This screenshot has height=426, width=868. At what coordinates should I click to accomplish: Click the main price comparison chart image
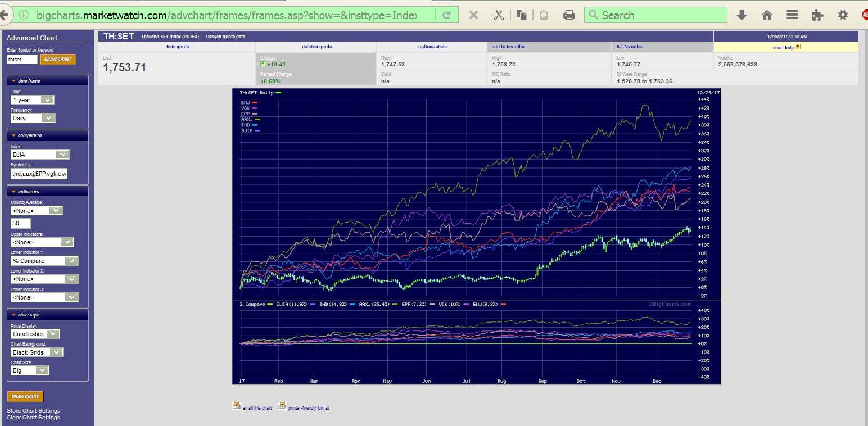[x=476, y=236]
